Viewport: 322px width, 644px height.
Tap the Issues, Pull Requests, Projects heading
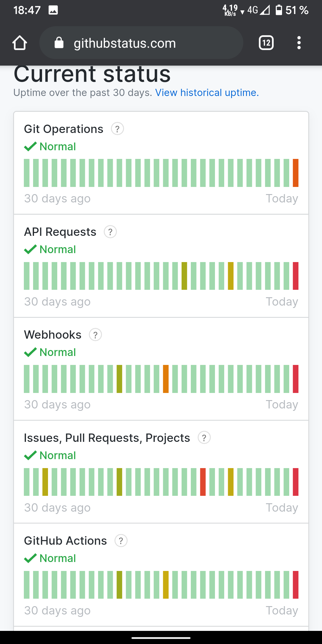(107, 438)
